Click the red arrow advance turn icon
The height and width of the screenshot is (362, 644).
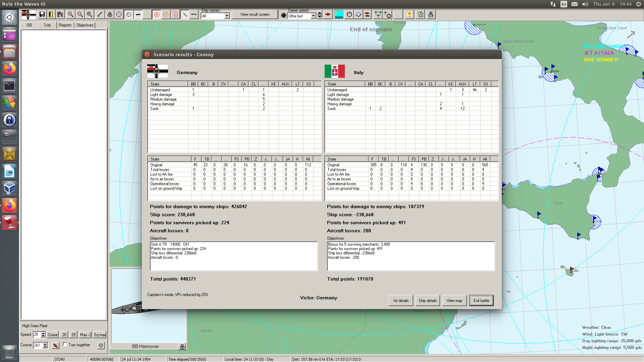click(328, 14)
